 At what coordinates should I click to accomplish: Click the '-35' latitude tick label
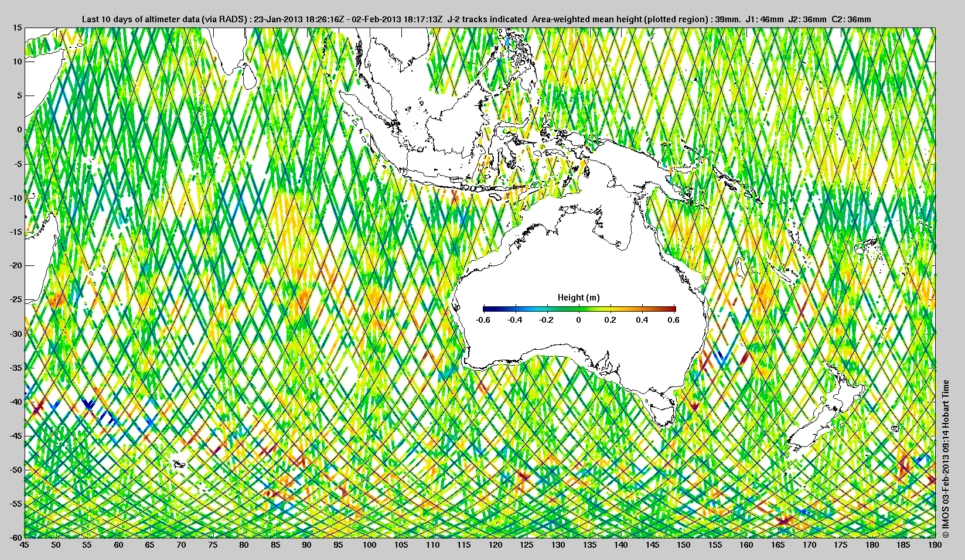pyautogui.click(x=16, y=367)
